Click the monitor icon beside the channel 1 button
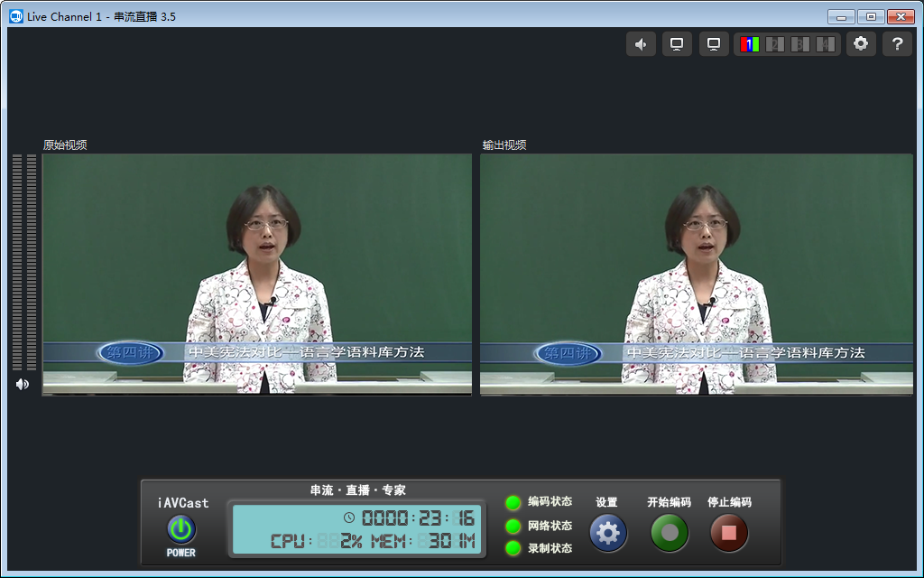Screen dimensions: 924x578 [x=714, y=44]
